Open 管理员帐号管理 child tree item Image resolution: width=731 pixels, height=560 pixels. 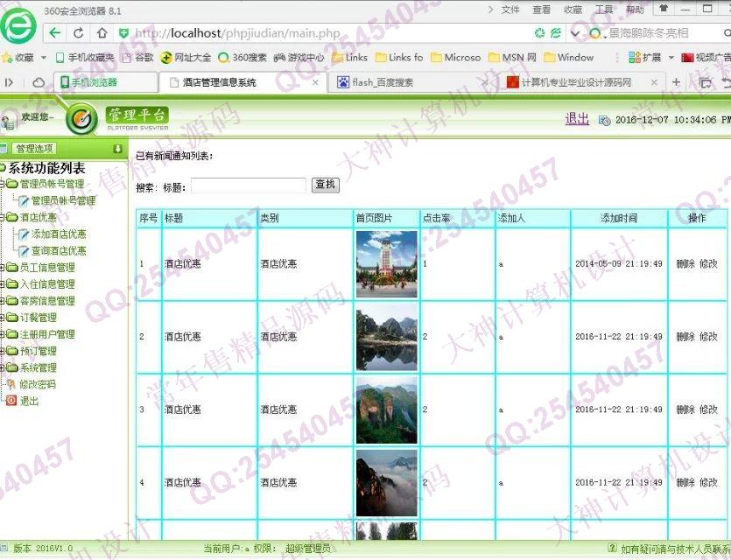point(63,200)
